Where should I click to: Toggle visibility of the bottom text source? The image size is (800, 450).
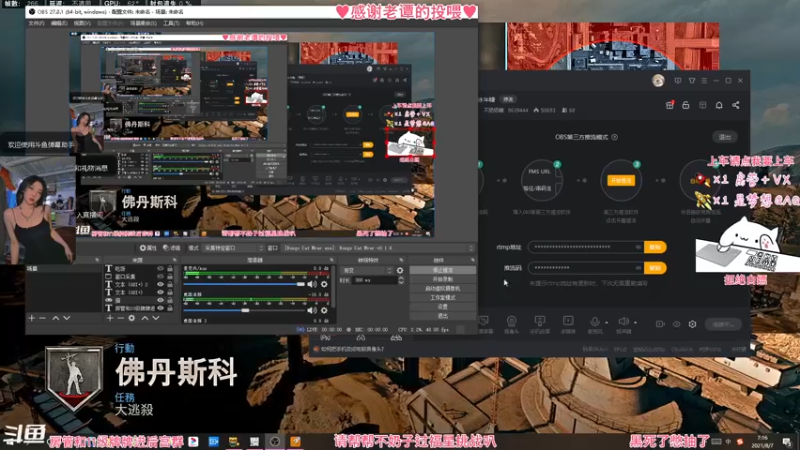click(x=161, y=308)
